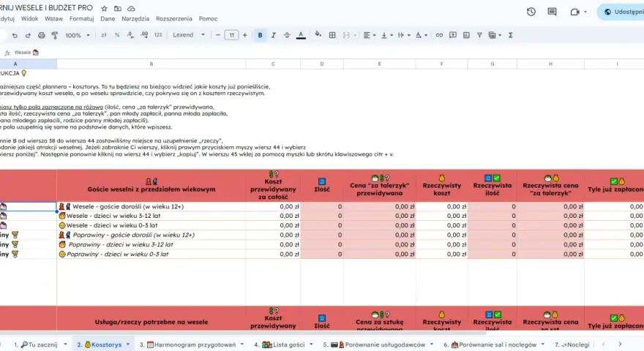The image size is (644, 351).
Task: Open the Widok menu
Action: [29, 19]
